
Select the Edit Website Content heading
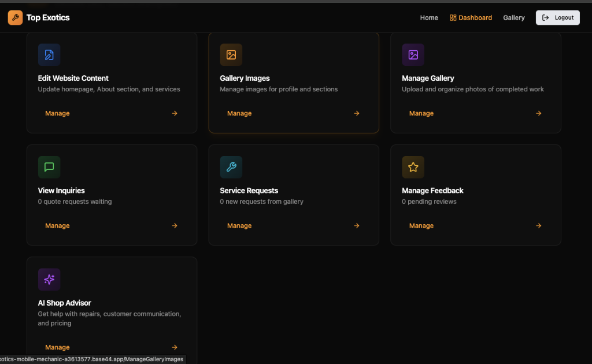coord(73,78)
